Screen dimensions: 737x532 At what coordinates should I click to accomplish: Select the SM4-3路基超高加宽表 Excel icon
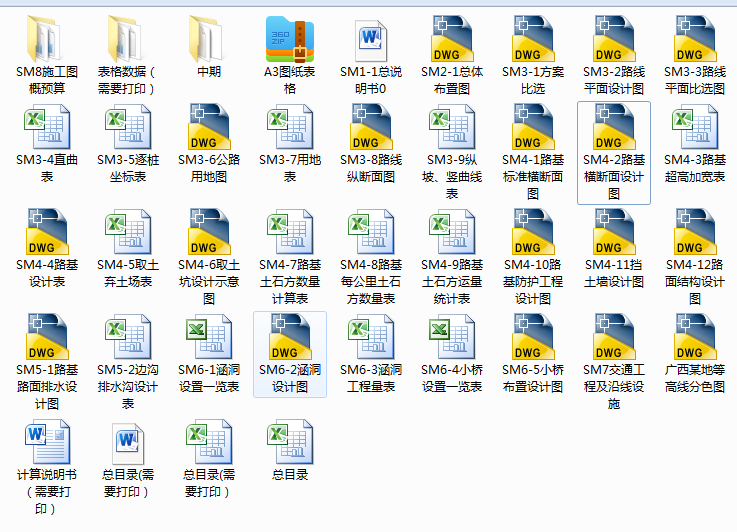(695, 127)
